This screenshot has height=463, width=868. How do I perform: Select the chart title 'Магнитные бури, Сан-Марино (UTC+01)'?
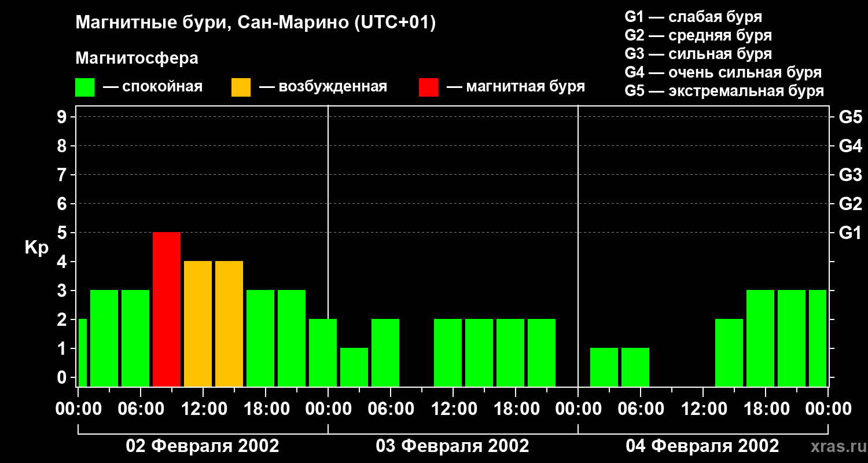[x=255, y=23]
